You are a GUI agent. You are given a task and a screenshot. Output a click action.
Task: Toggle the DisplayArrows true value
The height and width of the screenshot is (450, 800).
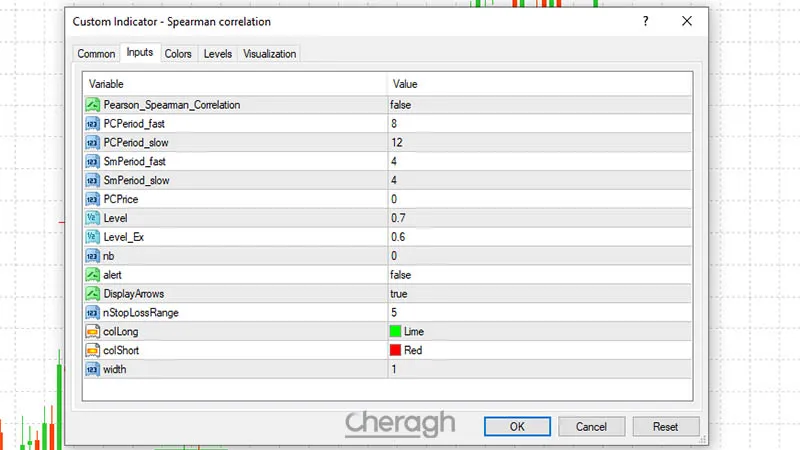tap(401, 294)
